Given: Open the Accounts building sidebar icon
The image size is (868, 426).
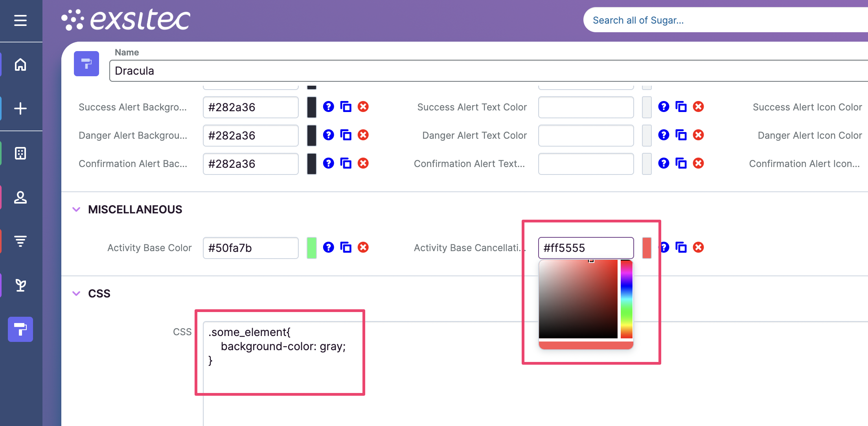Looking at the screenshot, I should click(20, 153).
